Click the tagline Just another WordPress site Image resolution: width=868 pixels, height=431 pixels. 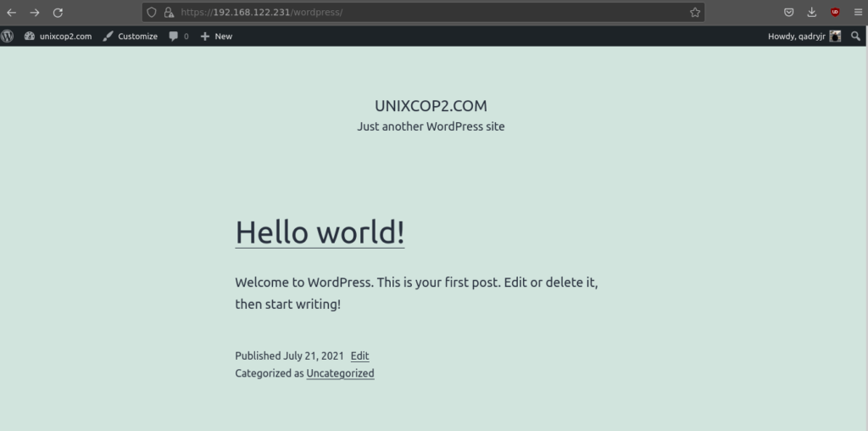[x=431, y=126]
